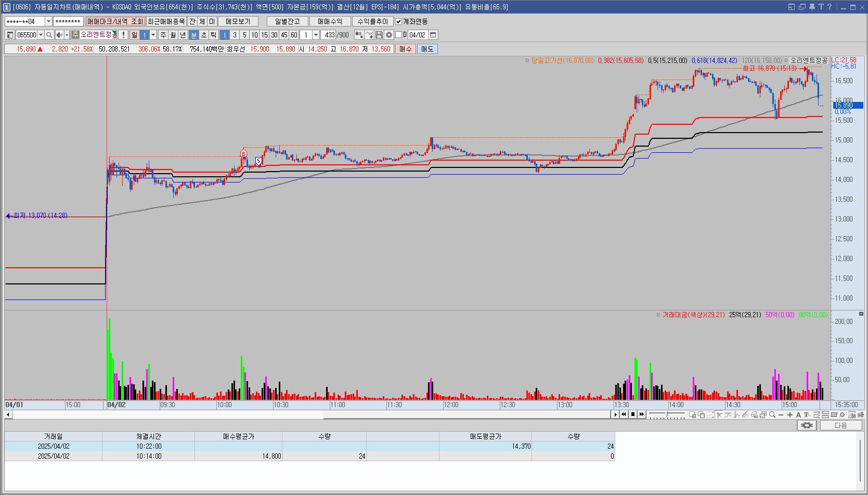Expand the stock code 065500 dropdown
This screenshot has width=868, height=495.
point(41,35)
